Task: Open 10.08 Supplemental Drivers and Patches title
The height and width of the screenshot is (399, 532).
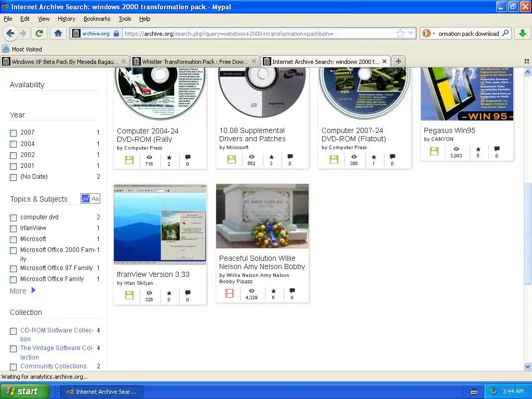Action: click(x=252, y=135)
